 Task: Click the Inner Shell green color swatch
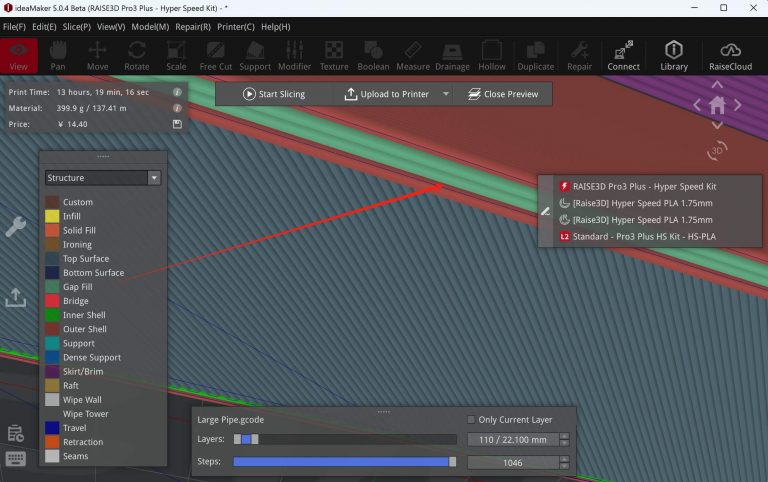coord(52,315)
